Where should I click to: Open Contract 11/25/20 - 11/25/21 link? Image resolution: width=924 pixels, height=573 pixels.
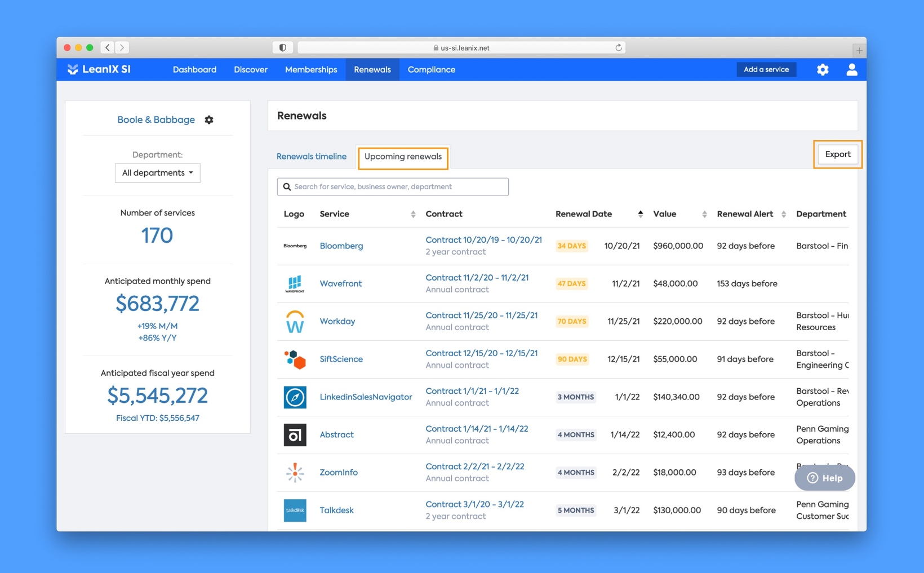click(482, 316)
